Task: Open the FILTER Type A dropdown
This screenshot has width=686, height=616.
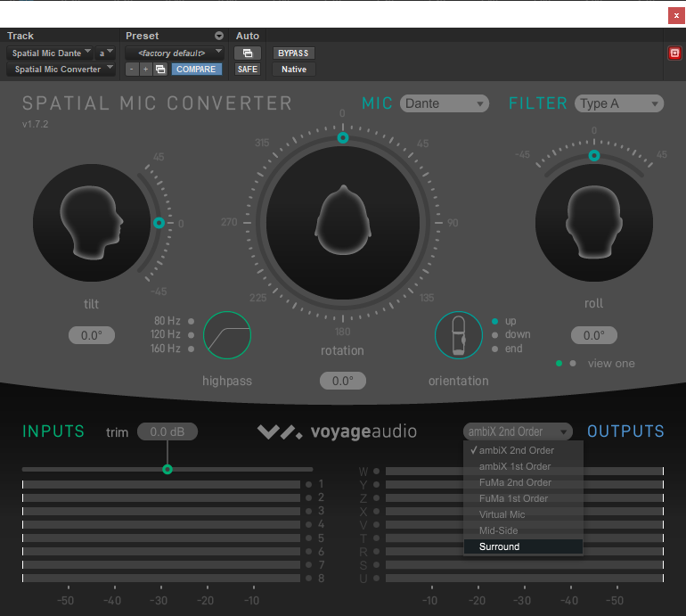Action: click(619, 103)
